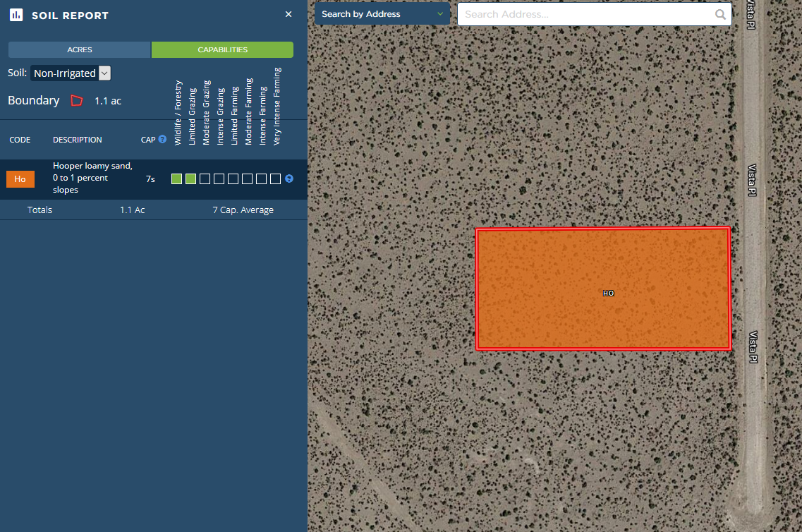Viewport: 802px width, 532px height.
Task: Click the HO label on the orange parcel
Action: [609, 293]
